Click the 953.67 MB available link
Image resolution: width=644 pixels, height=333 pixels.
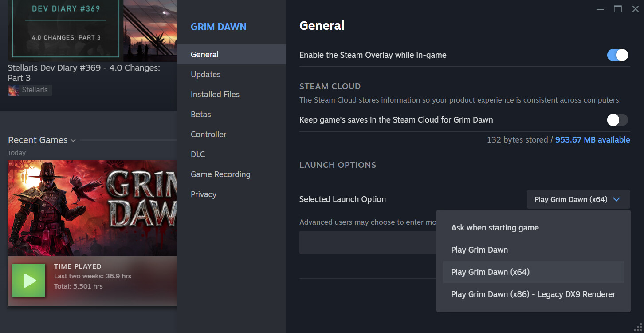click(592, 140)
